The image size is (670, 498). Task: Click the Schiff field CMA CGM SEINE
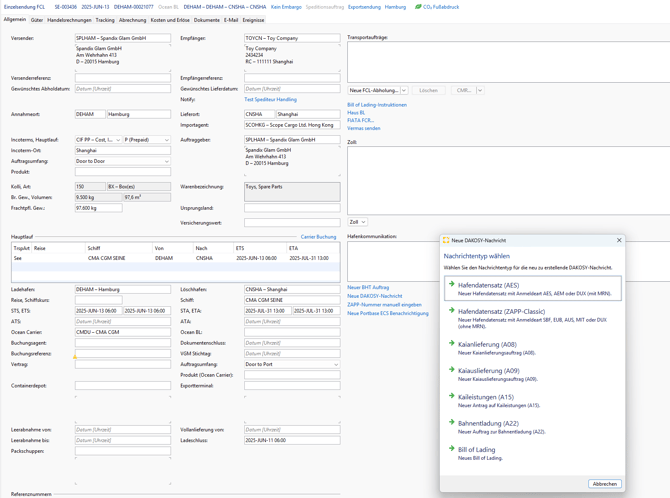tap(292, 300)
